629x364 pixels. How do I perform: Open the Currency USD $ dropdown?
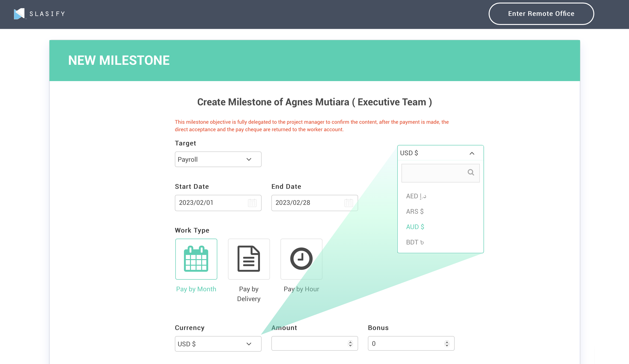pos(218,344)
